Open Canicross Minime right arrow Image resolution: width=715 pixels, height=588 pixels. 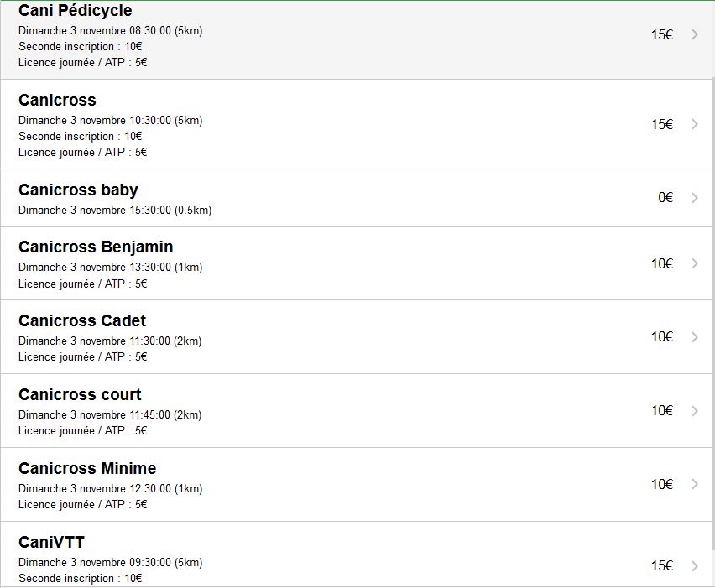(x=695, y=484)
